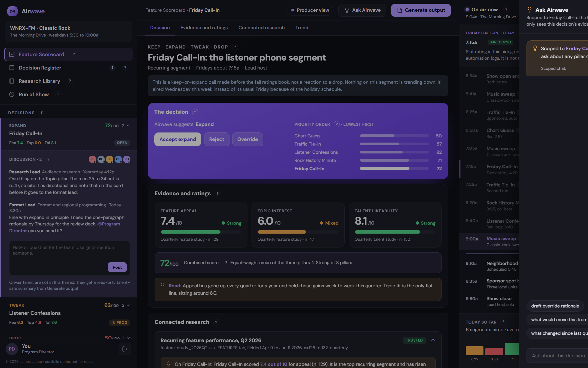Click the TRUSTED badge on research card
The width and height of the screenshot is (588, 368).
414,340
